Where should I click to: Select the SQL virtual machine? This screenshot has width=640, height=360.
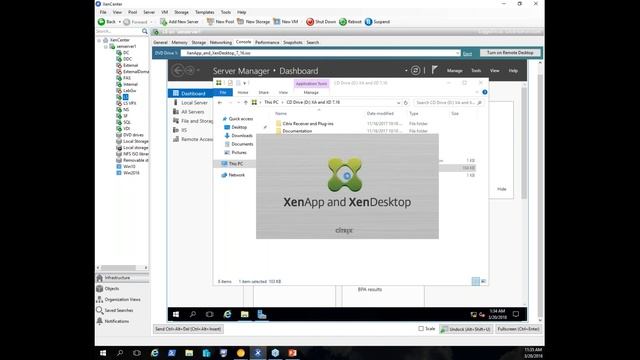pyautogui.click(x=127, y=122)
